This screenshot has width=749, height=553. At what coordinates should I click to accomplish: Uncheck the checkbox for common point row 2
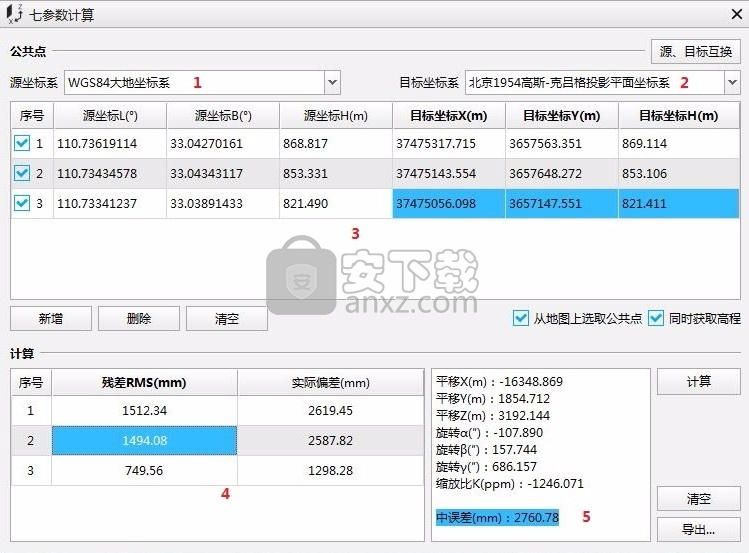tap(22, 173)
